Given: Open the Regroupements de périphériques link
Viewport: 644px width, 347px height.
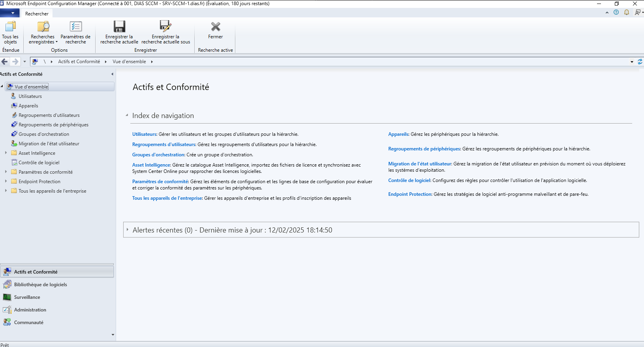Looking at the screenshot, I should coord(424,149).
